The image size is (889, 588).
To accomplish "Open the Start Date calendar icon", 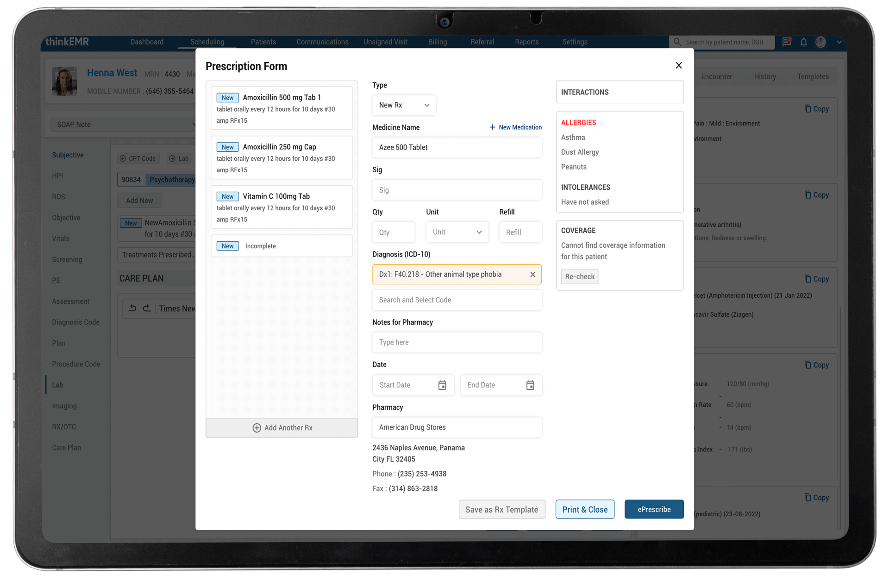I will point(442,385).
